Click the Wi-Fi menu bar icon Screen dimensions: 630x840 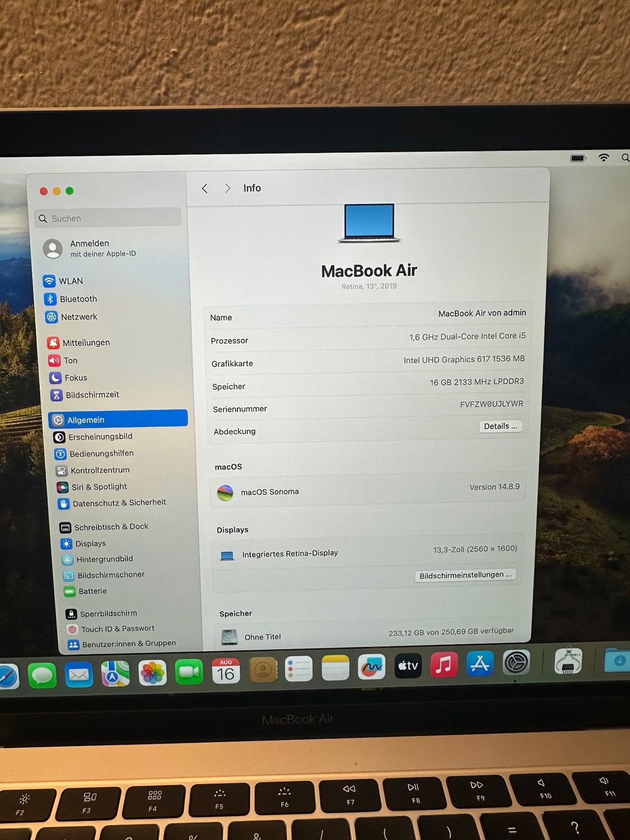coord(604,157)
